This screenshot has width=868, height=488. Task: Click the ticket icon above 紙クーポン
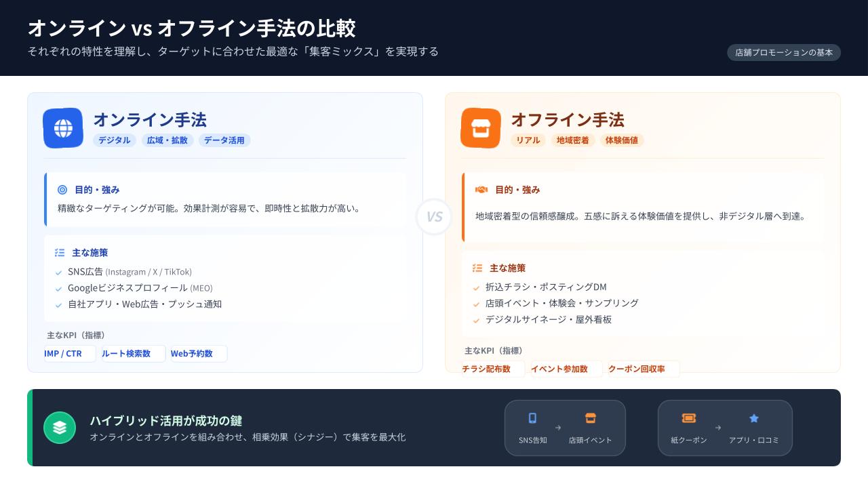(688, 418)
